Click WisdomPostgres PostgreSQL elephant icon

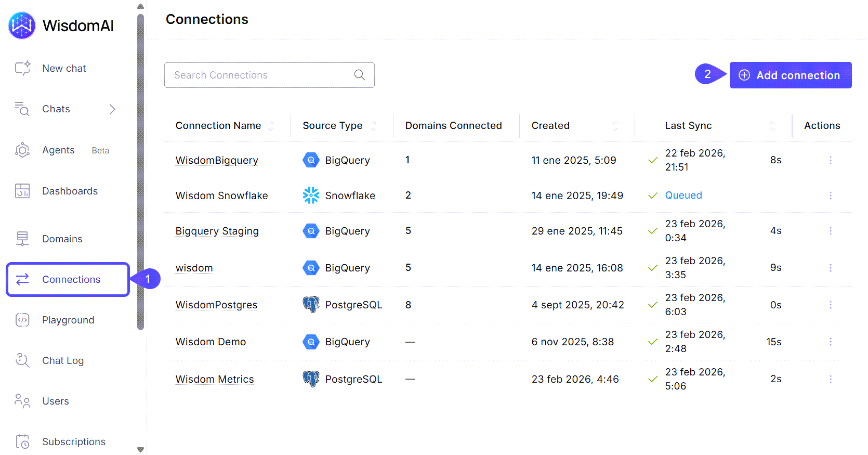coord(311,305)
